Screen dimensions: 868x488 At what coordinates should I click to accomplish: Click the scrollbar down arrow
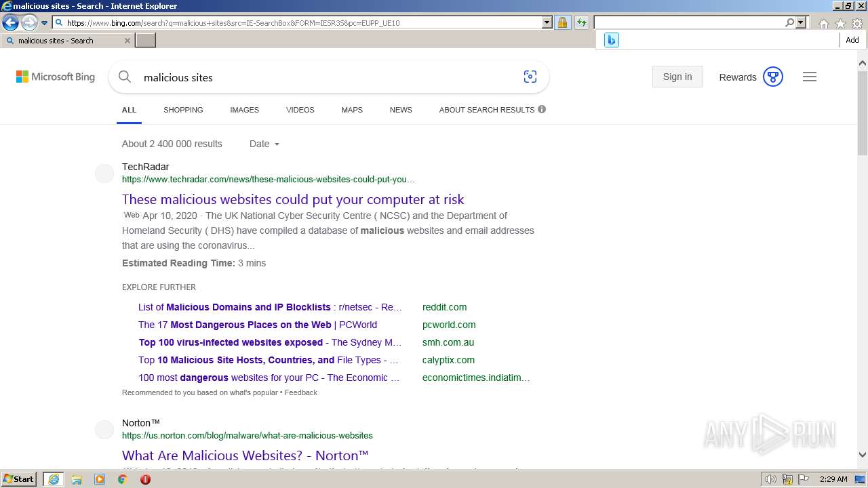pyautogui.click(x=863, y=455)
